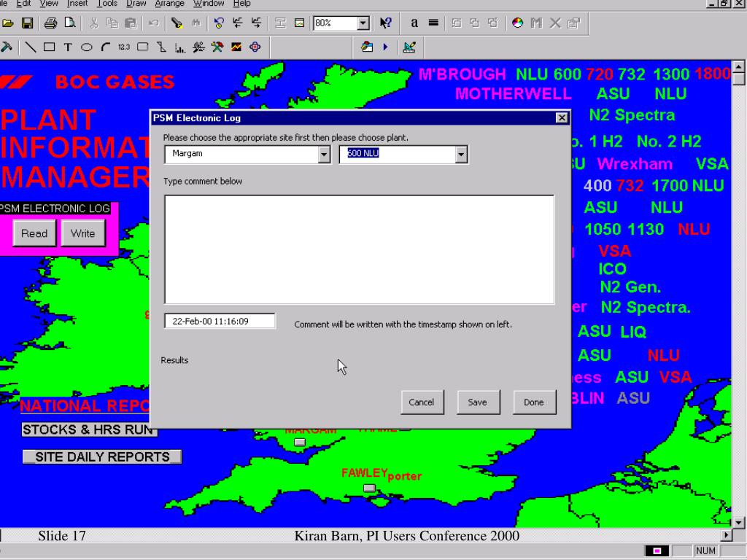
Task: Open the 80% zoom dropdown
Action: 363,23
